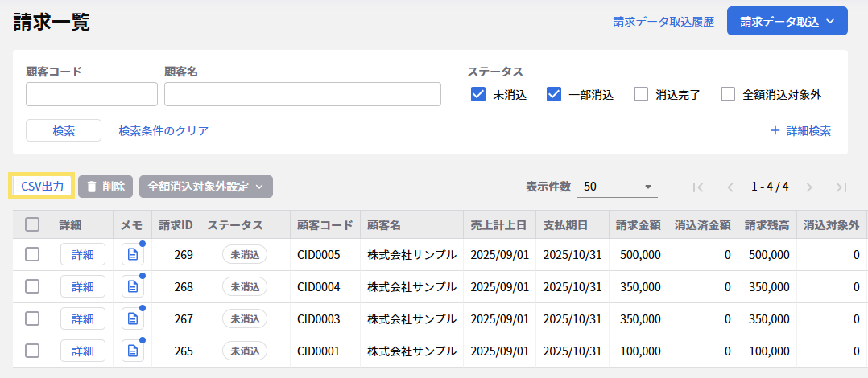Check the 消込完了 status checkbox
Image resolution: width=868 pixels, height=378 pixels.
click(x=641, y=94)
